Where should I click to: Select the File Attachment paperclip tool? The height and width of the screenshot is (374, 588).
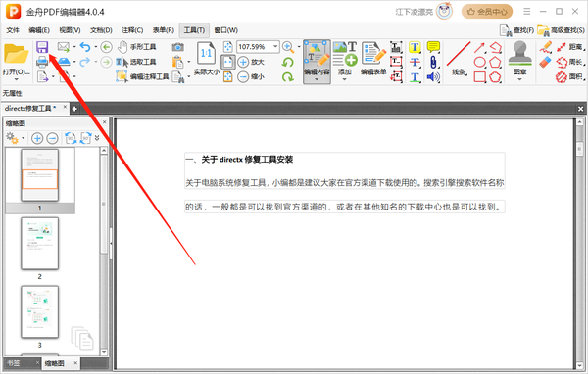click(433, 62)
